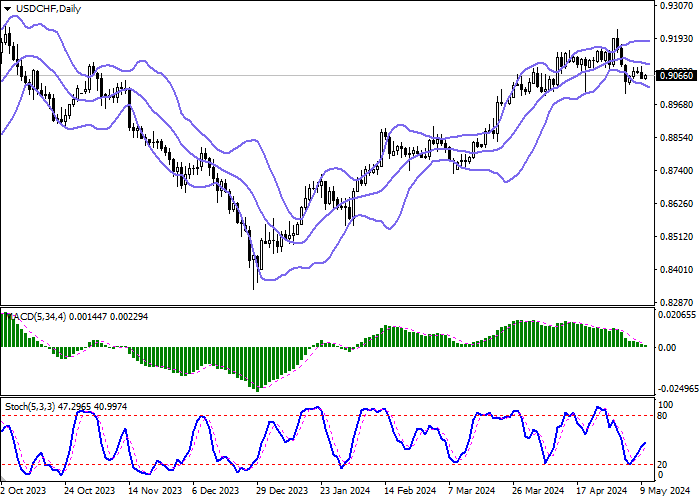The height and width of the screenshot is (500, 700).
Task: Select the current price label 0.90660
Action: tap(677, 75)
